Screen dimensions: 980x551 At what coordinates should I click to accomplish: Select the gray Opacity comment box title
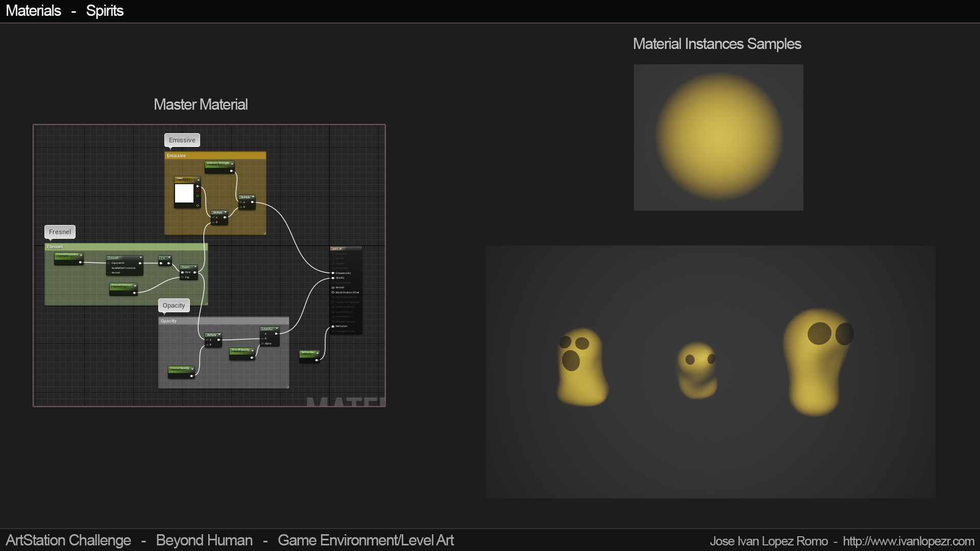(224, 321)
